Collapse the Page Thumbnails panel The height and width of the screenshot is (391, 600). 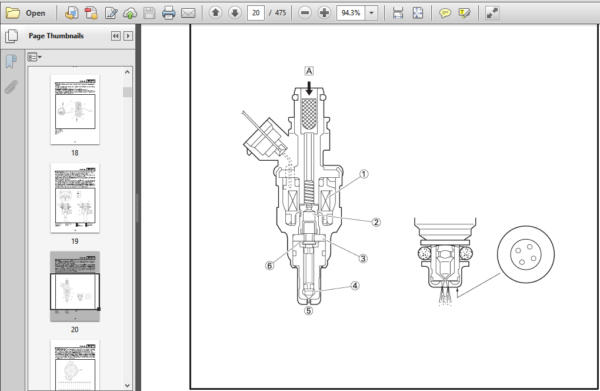point(116,36)
